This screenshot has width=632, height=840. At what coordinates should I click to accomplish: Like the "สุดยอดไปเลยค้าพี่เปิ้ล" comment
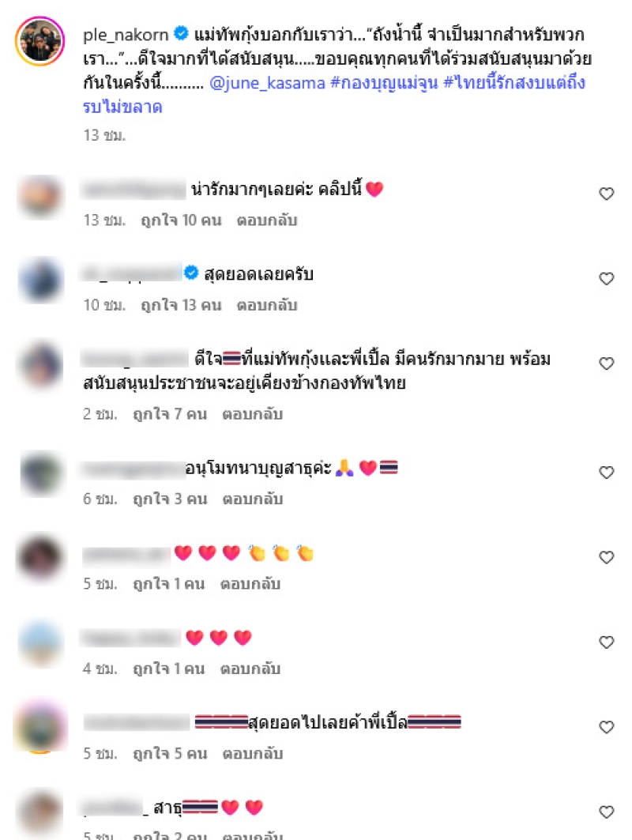pyautogui.click(x=606, y=727)
